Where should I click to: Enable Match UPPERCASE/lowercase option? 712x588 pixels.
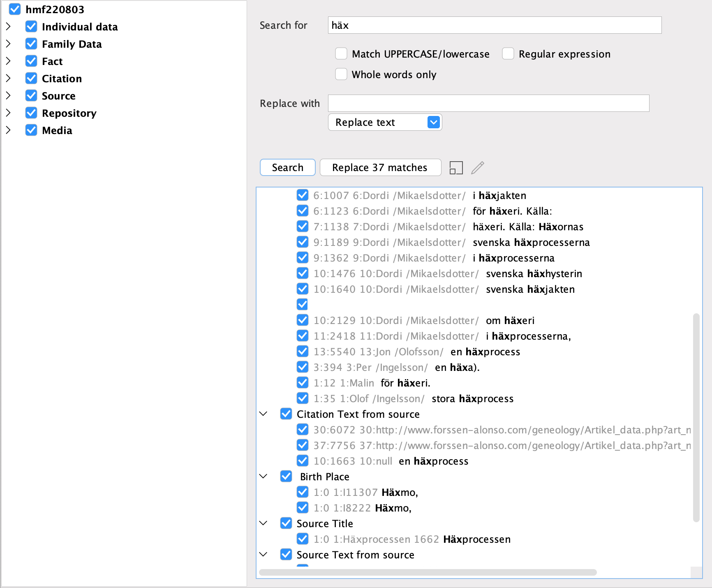click(341, 54)
